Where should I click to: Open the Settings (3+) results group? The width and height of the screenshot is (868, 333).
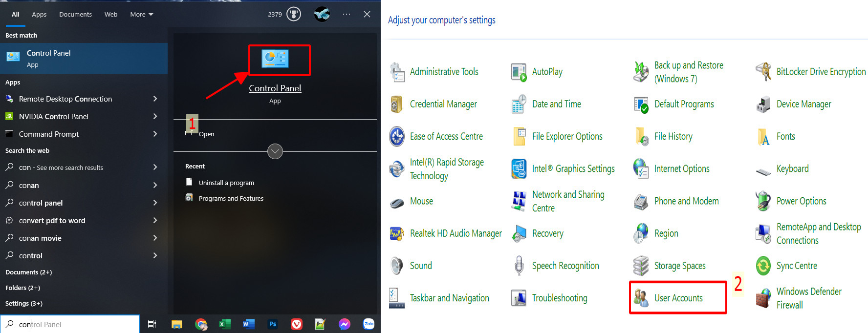pos(24,303)
